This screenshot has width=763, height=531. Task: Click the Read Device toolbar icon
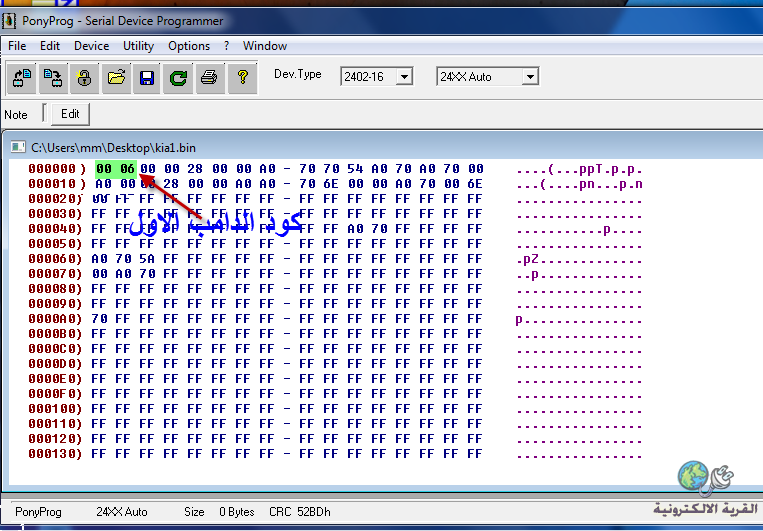[x=21, y=77]
